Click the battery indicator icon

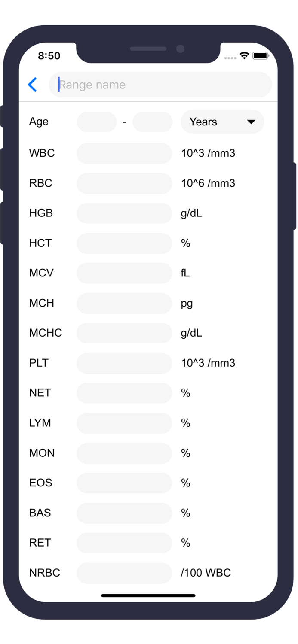click(x=261, y=56)
